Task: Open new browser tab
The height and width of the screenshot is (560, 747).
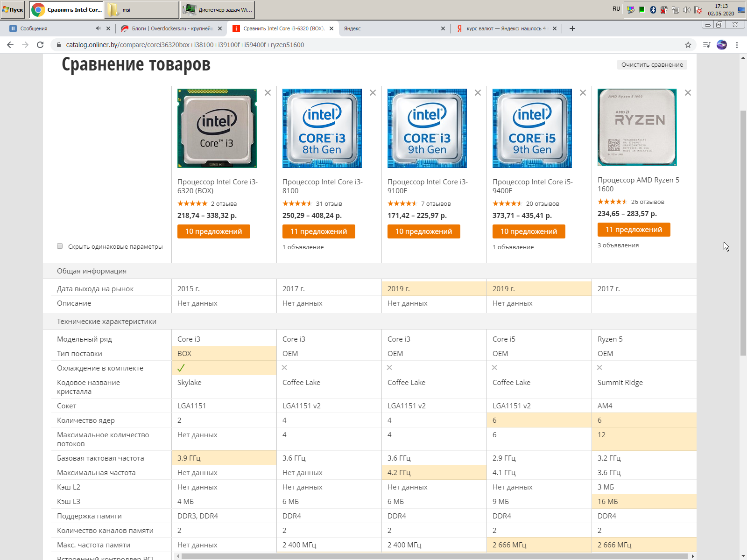Action: pyautogui.click(x=572, y=28)
